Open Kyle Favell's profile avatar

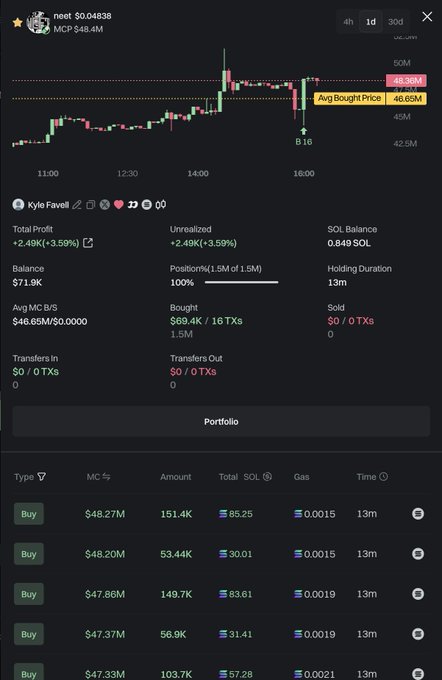tap(18, 205)
